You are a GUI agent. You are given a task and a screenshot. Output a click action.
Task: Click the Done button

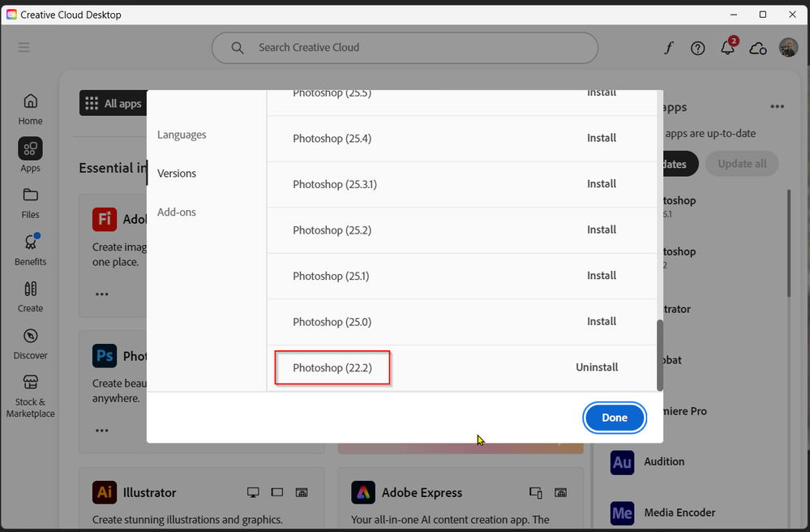[x=615, y=418]
